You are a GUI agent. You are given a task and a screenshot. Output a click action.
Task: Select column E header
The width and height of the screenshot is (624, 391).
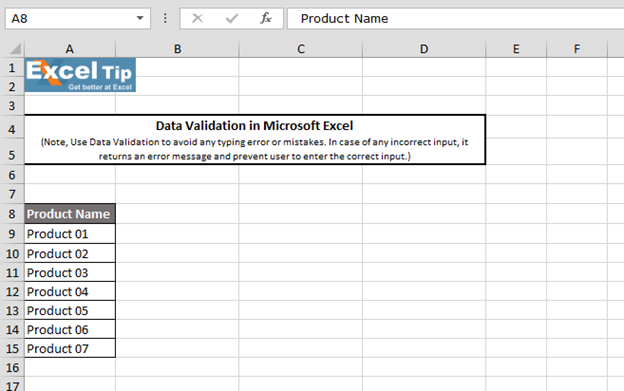(516, 49)
